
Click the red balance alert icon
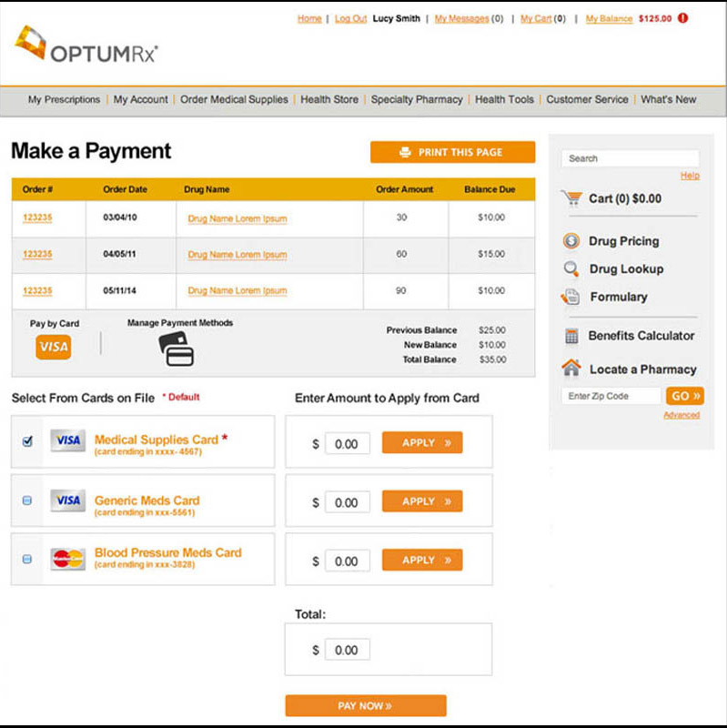point(683,18)
